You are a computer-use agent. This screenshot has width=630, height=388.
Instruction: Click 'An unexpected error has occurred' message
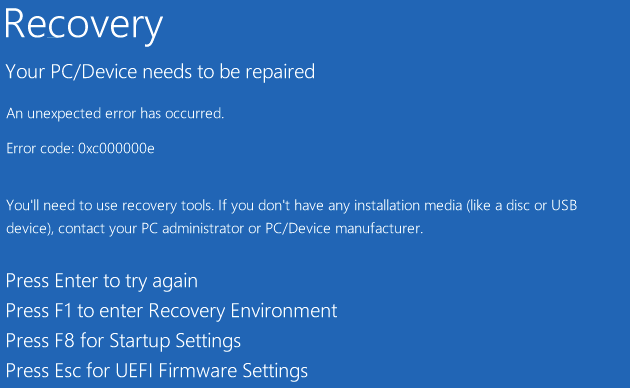[x=115, y=114]
